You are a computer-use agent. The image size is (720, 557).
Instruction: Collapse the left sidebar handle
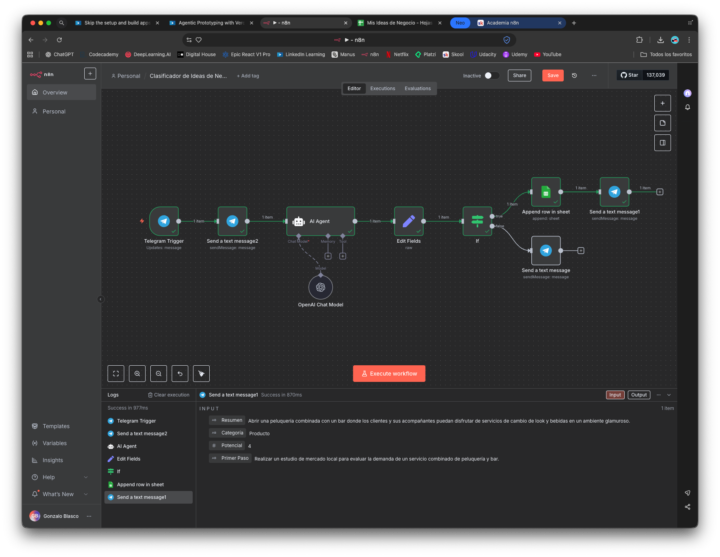click(101, 299)
